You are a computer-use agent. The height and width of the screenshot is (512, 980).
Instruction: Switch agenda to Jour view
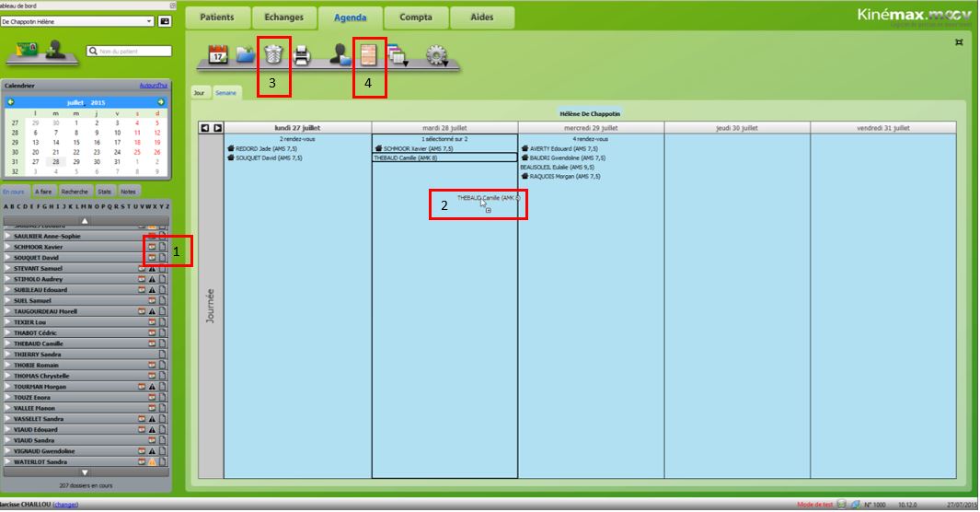(x=200, y=93)
